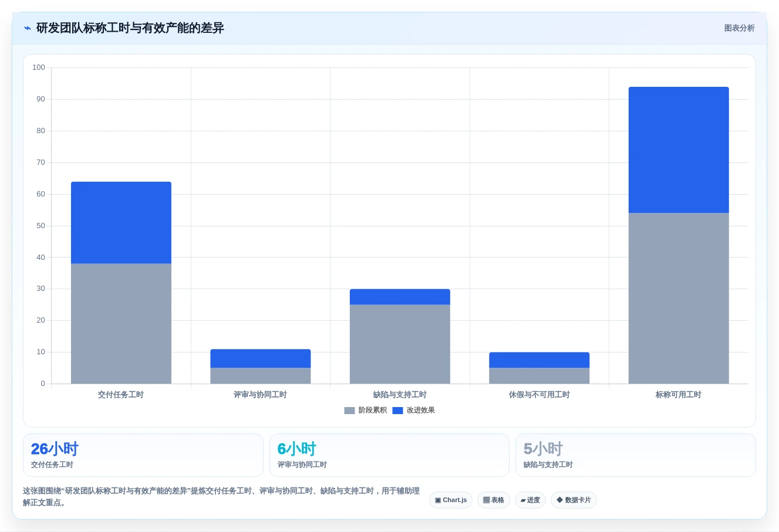Click the blue segment of 交付任务工时 bar

point(121,223)
